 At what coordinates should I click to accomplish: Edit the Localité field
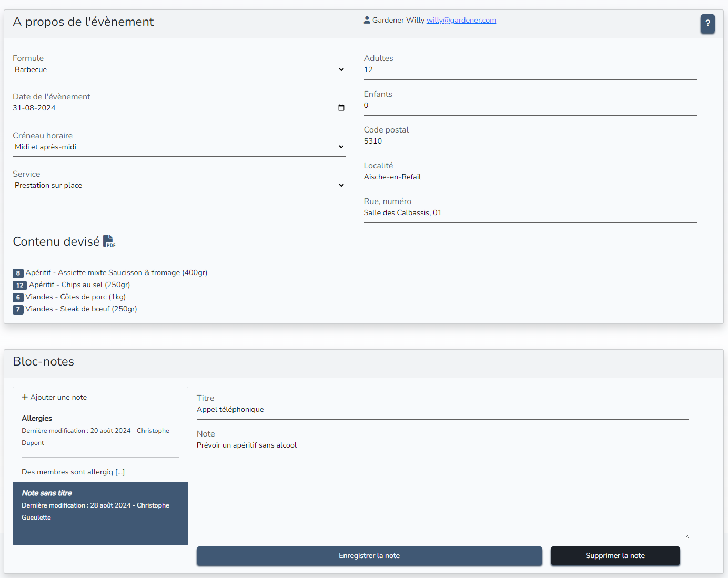530,177
